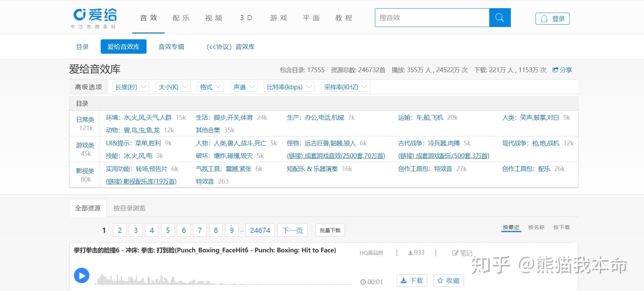Expand the 大小(K) dropdown
Screen dimensions: 644x291
click(x=173, y=87)
